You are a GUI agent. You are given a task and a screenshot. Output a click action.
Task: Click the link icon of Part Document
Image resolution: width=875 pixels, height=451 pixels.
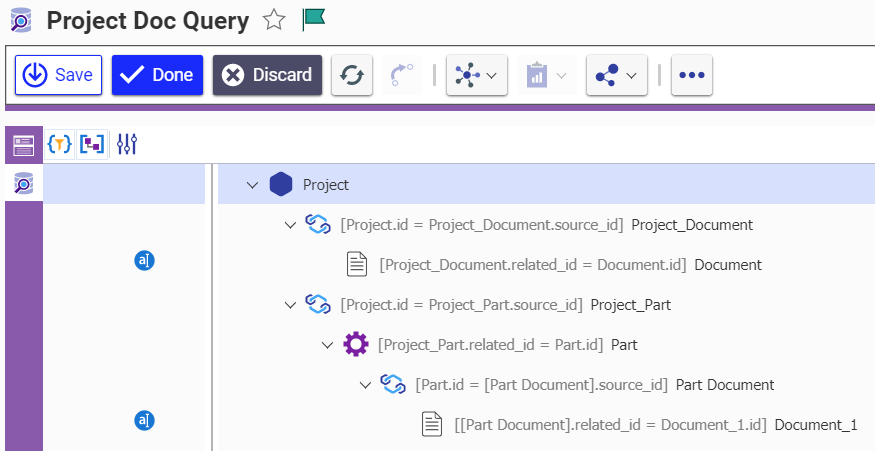tap(393, 384)
